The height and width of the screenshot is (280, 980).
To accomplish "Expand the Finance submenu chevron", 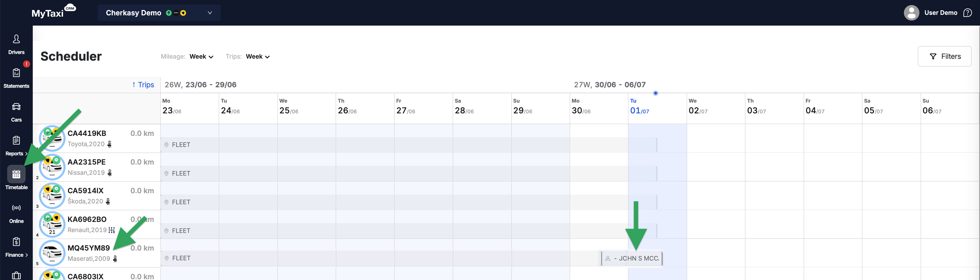I will [26, 255].
